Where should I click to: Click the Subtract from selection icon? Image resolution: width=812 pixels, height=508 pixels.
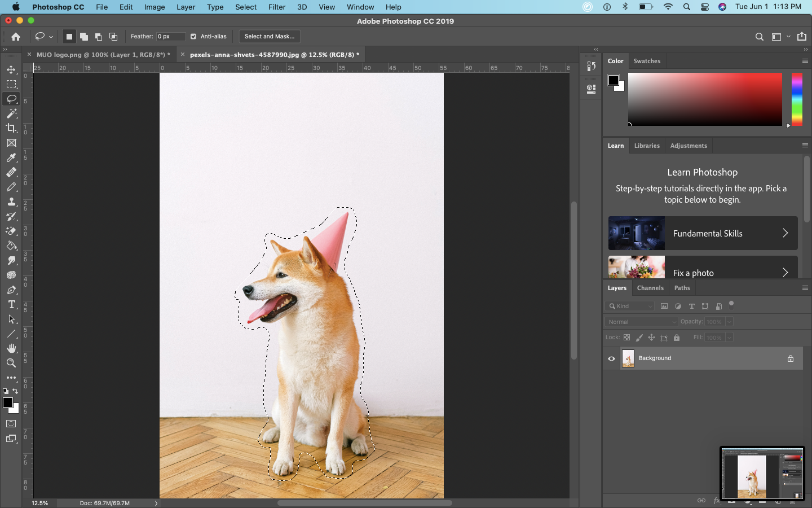[x=98, y=36]
